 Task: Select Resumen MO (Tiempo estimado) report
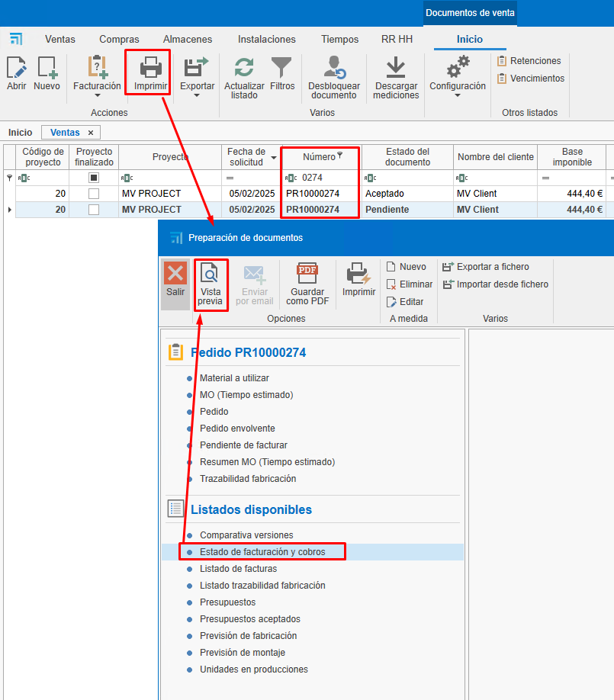click(267, 462)
